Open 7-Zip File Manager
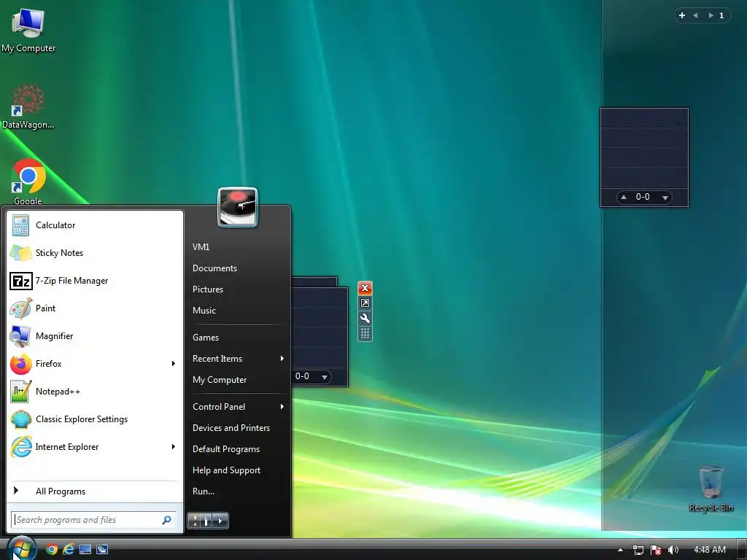 coord(95,281)
